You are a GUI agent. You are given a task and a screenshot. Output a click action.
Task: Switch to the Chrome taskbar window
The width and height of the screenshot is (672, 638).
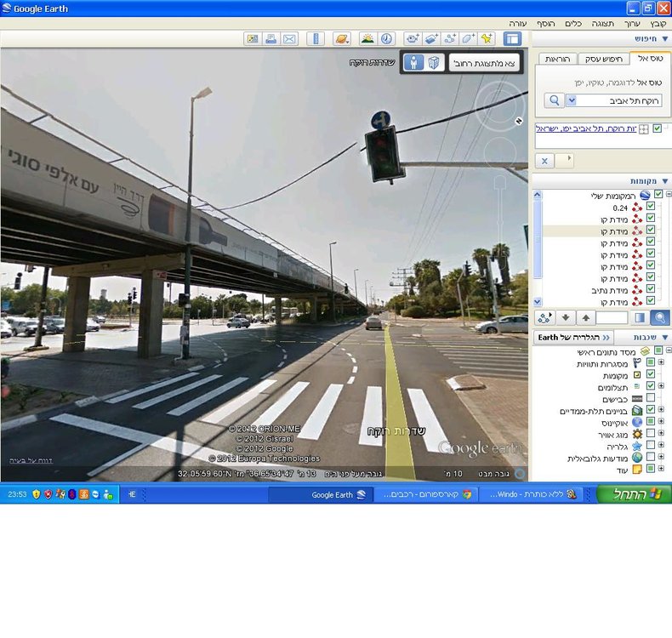point(427,495)
